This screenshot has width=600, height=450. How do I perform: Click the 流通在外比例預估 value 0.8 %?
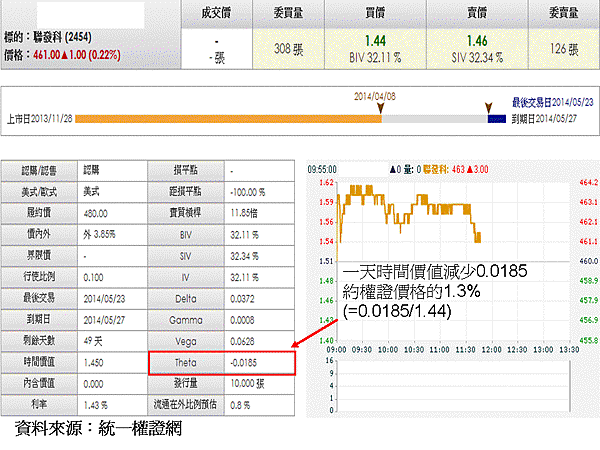[x=240, y=405]
